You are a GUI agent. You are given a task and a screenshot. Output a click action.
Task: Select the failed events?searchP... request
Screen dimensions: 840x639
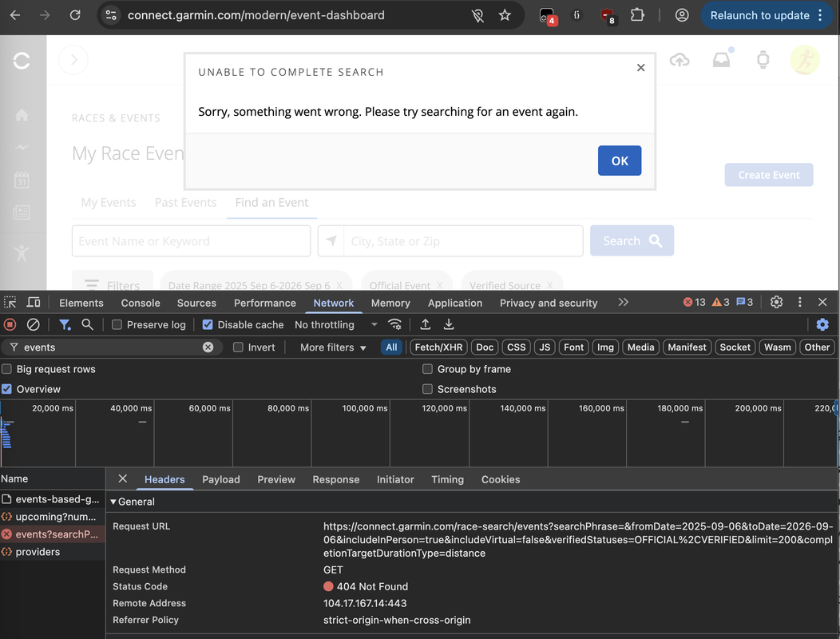coord(53,534)
